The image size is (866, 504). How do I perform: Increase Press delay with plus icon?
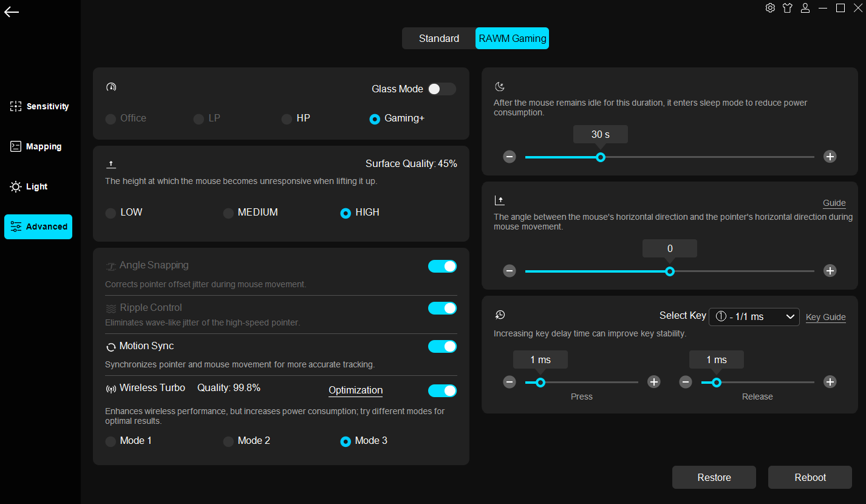654,382
